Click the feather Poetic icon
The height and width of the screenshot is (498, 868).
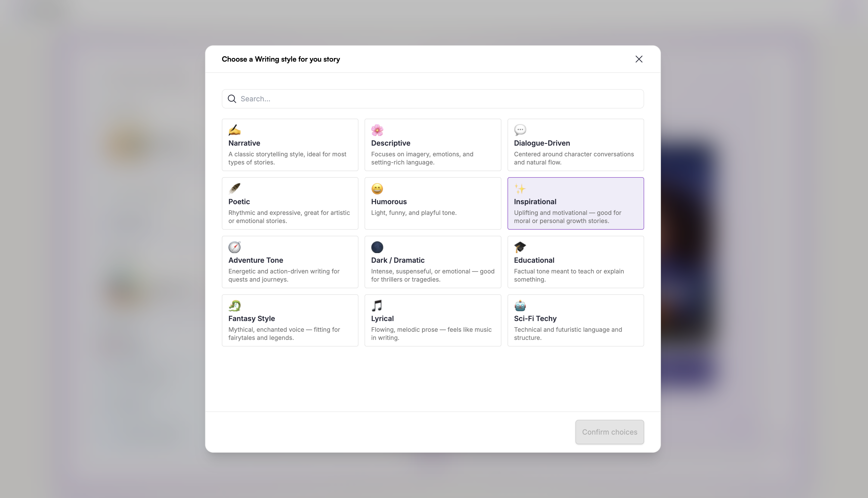(x=235, y=188)
